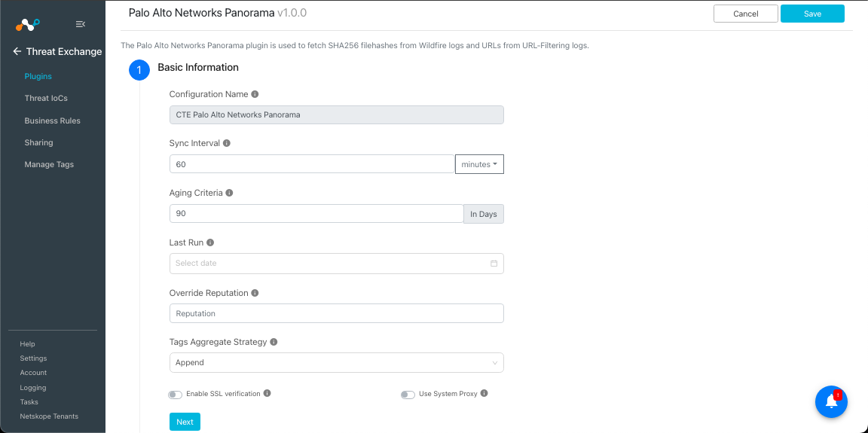Click the Next button
This screenshot has width=868, height=433.
pyautogui.click(x=185, y=422)
